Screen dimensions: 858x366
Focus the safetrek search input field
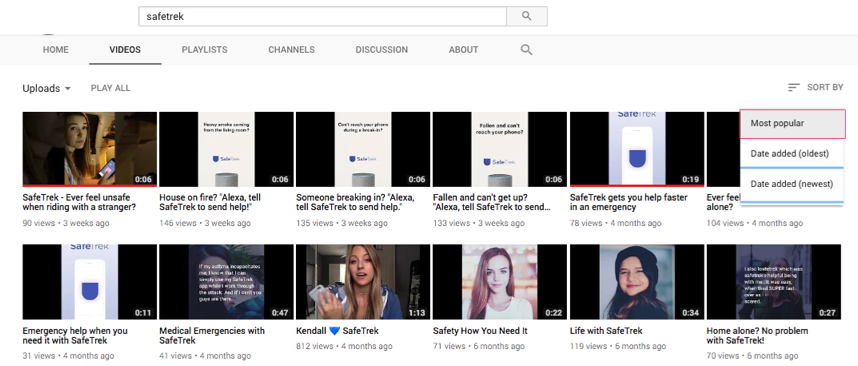pyautogui.click(x=322, y=16)
